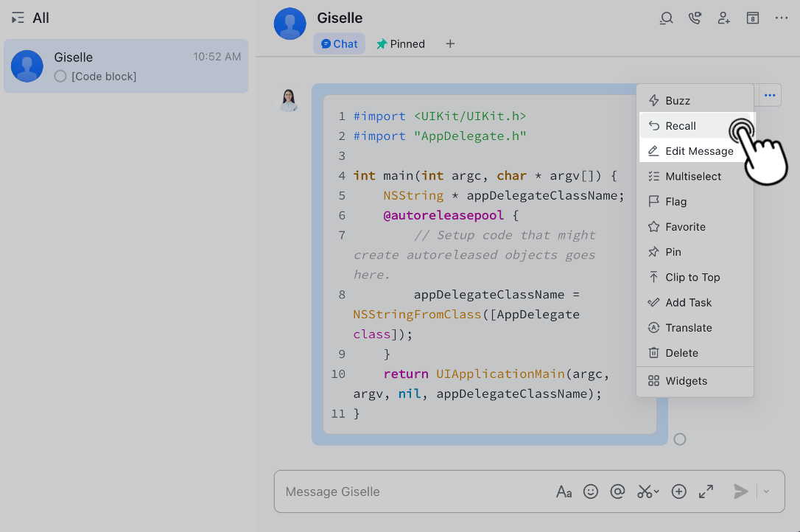Screen dimensions: 800x532
Task: Select the circle checkbox beside the code message
Action: (x=679, y=439)
